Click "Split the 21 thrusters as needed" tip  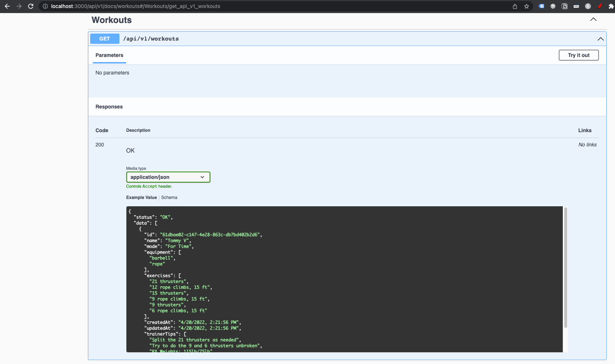pos(194,340)
